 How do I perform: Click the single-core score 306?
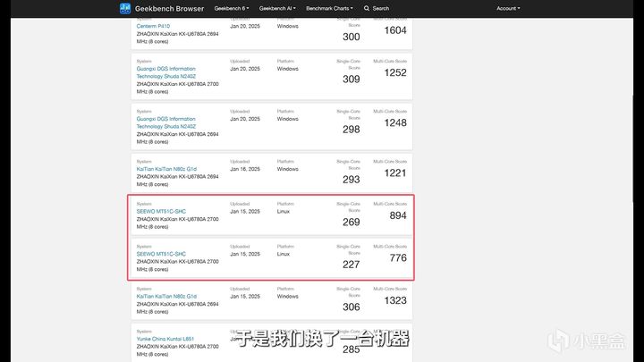352,307
